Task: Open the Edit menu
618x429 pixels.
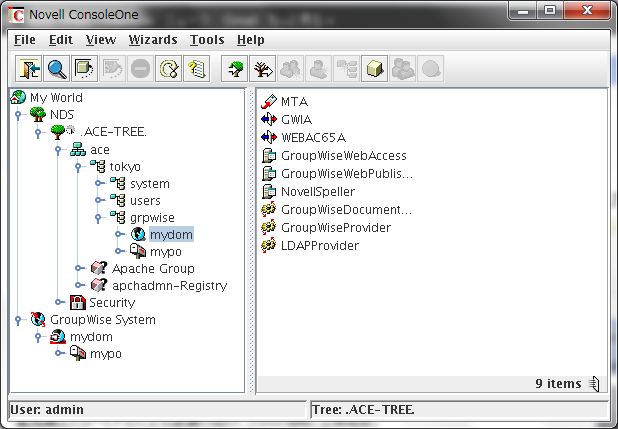Action: [x=61, y=40]
